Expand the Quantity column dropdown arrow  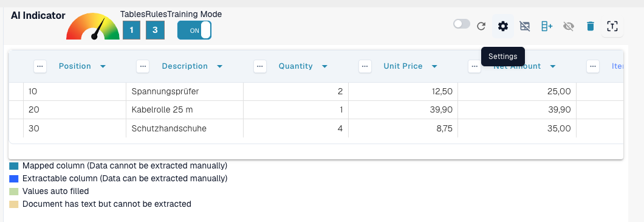coord(324,67)
